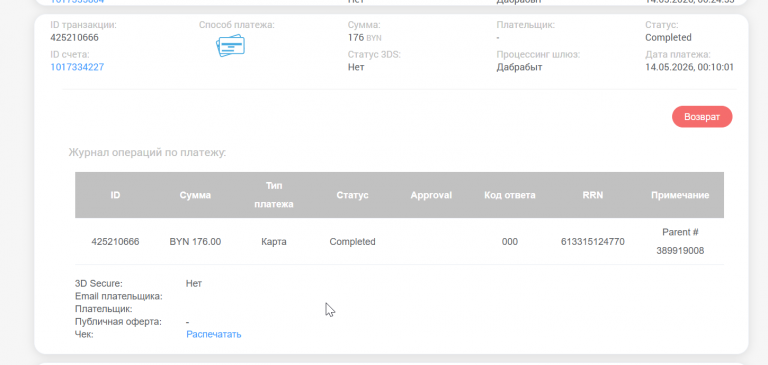This screenshot has width=768, height=365.
Task: Select the Карта payment type cell
Action: pyautogui.click(x=274, y=242)
